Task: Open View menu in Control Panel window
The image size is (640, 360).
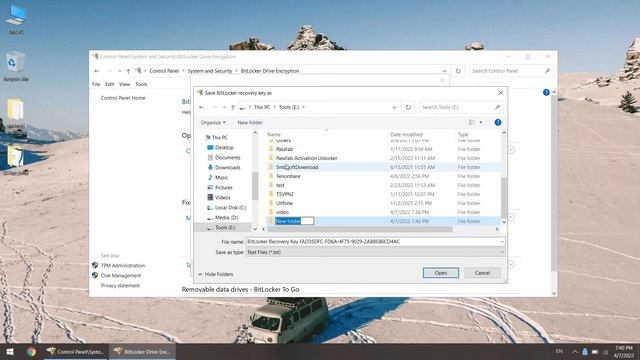Action: pos(124,84)
